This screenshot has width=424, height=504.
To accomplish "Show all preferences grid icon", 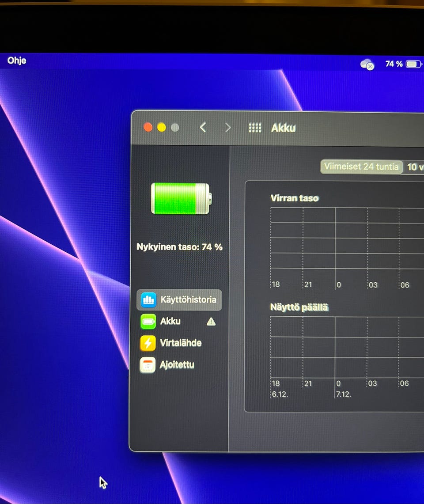I will (x=255, y=128).
